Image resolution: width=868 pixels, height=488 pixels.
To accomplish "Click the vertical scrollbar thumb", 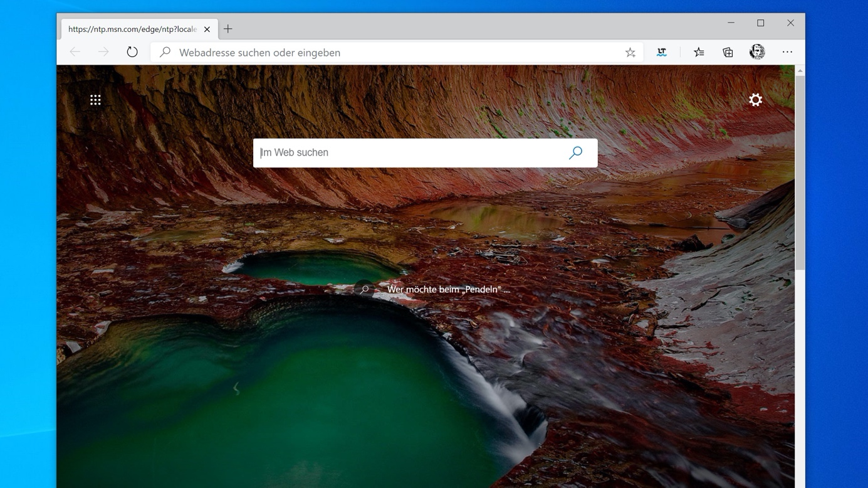I will 800,174.
